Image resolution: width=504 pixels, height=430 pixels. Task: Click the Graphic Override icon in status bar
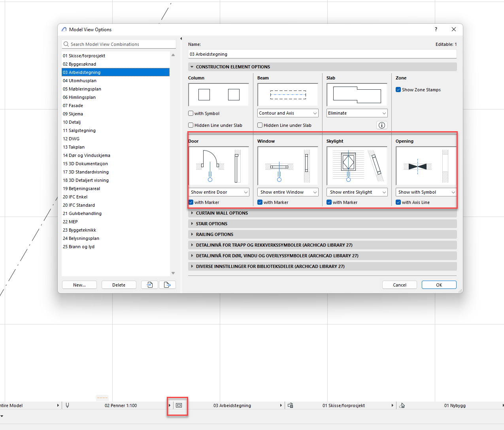click(x=291, y=405)
